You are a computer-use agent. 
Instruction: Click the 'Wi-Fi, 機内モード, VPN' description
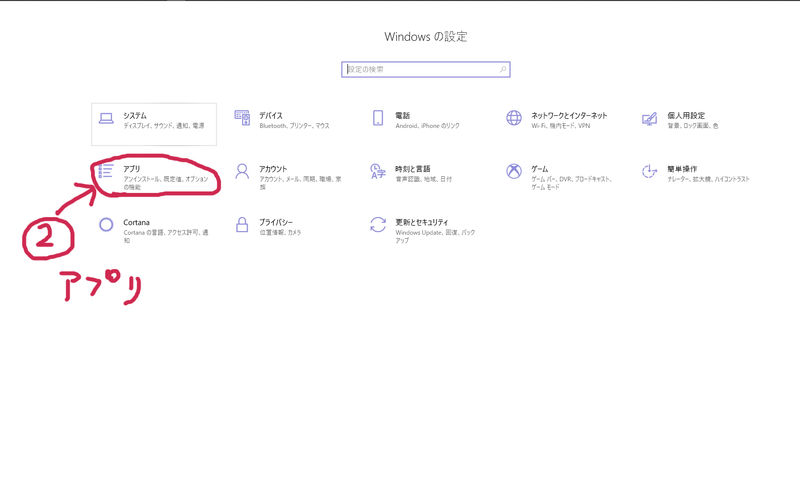561,126
